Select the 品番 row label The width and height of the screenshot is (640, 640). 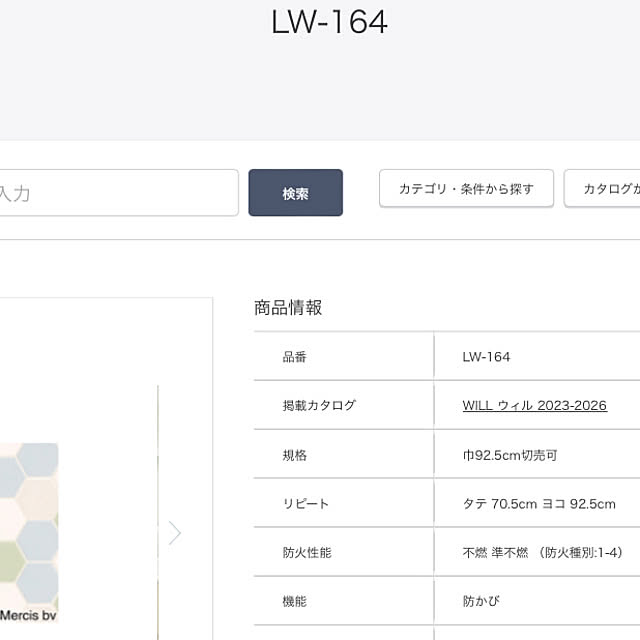[x=294, y=357]
